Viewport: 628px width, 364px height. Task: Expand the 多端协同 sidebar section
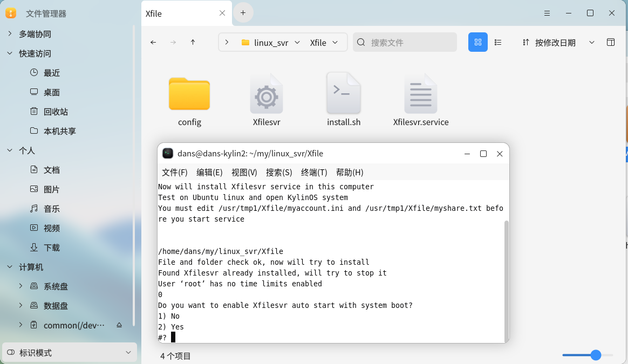pyautogui.click(x=10, y=34)
